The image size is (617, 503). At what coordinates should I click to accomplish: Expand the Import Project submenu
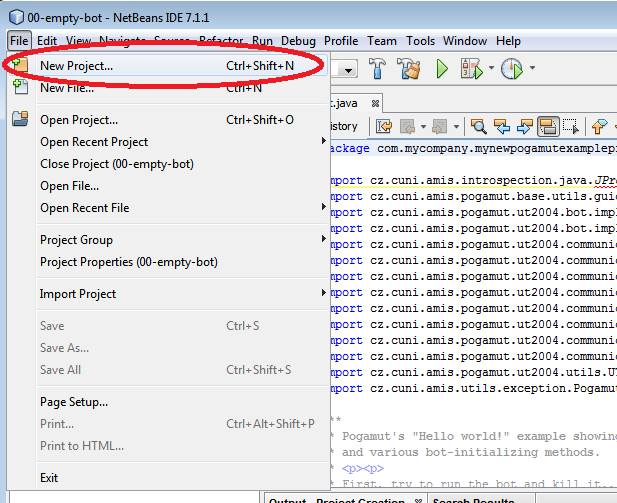tap(167, 294)
